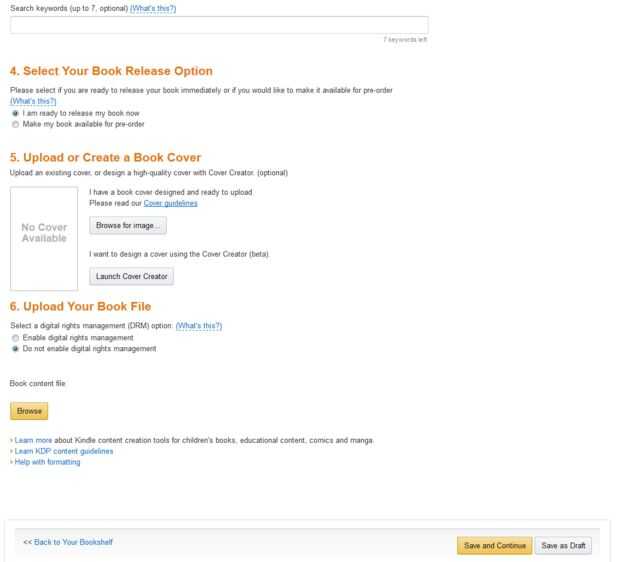
Task: Go back to Your Bookshelf
Action: [x=74, y=544]
